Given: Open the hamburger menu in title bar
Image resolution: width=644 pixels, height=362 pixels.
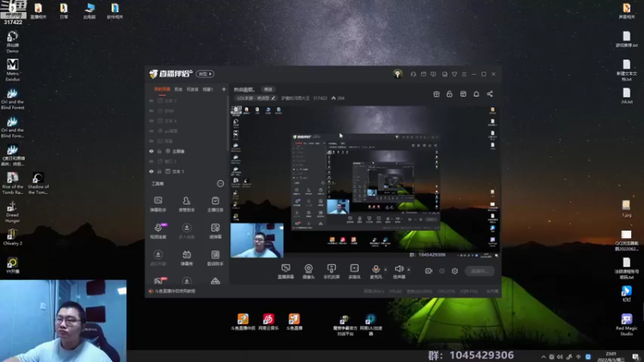Looking at the screenshot, I should [464, 74].
